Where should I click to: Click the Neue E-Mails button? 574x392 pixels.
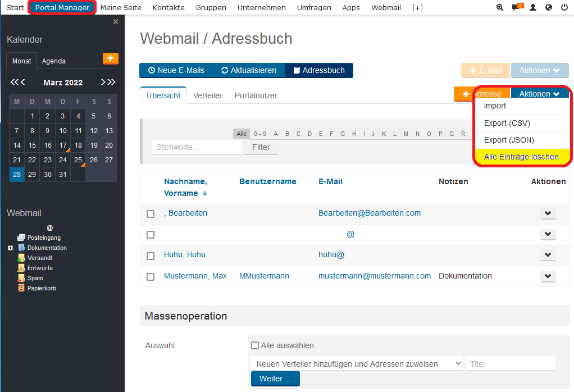[176, 70]
